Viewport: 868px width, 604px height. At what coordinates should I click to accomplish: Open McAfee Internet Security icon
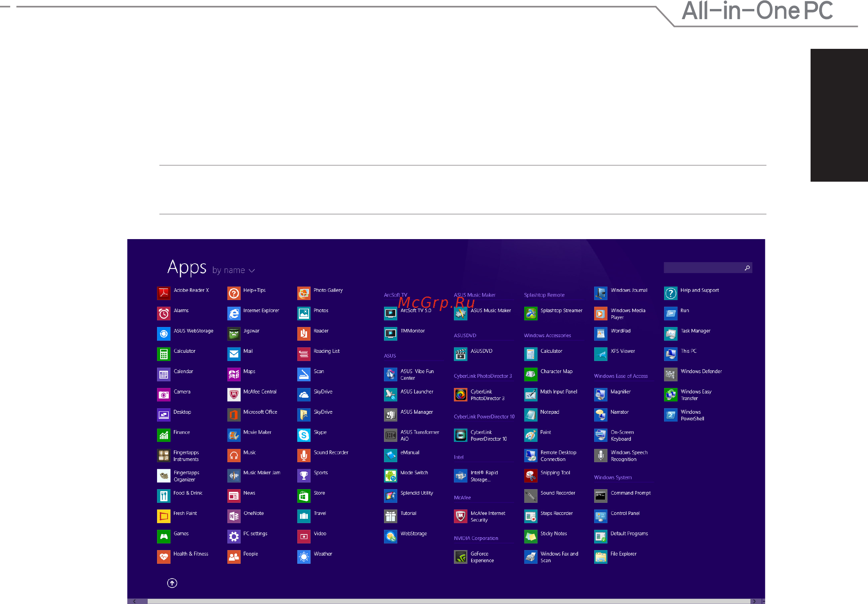coord(461,516)
